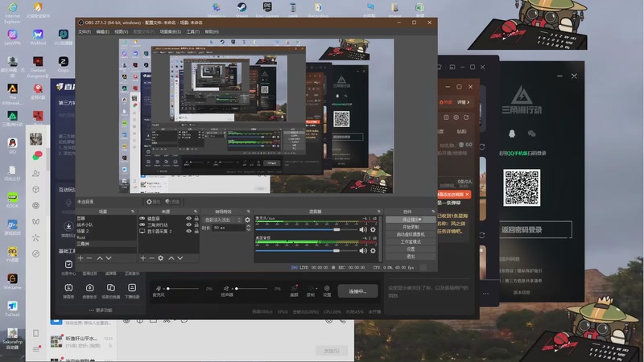The height and width of the screenshot is (362, 644).
Task: Decrease transition duration with down stepper
Action: pos(248,229)
